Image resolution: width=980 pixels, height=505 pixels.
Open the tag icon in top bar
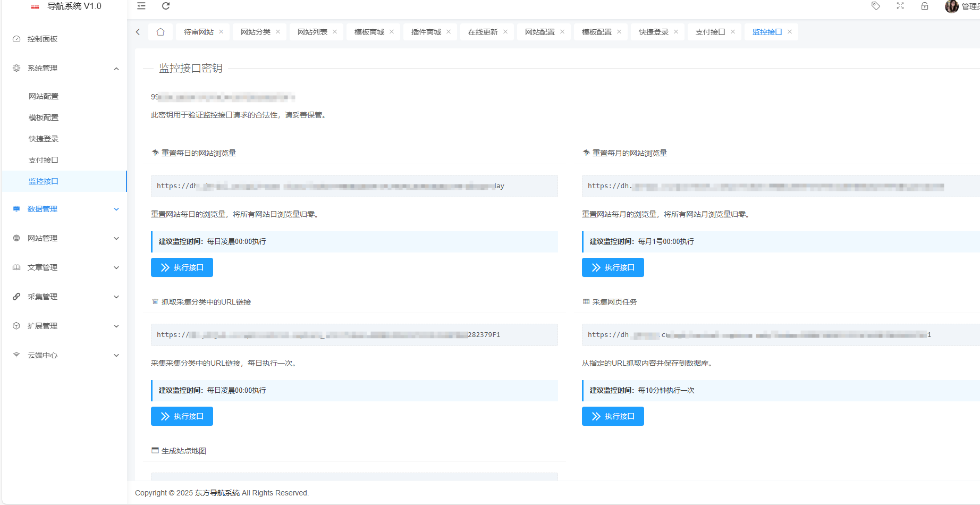(876, 6)
